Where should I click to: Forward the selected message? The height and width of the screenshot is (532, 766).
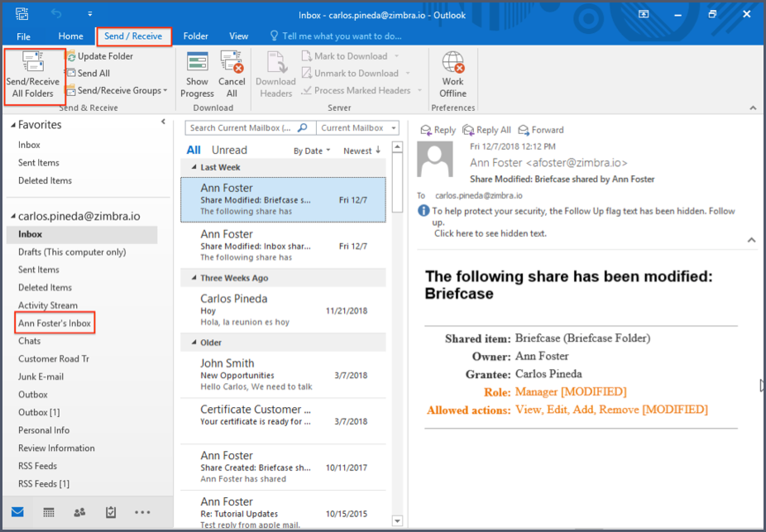tap(541, 130)
